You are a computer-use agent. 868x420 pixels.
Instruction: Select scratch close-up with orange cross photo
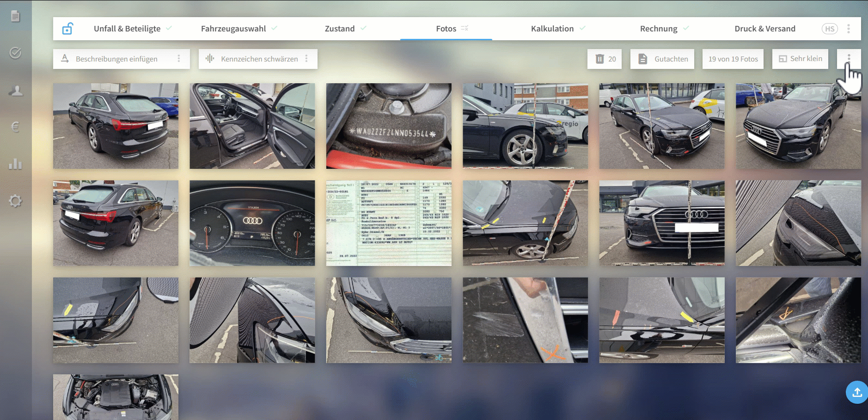pyautogui.click(x=526, y=320)
